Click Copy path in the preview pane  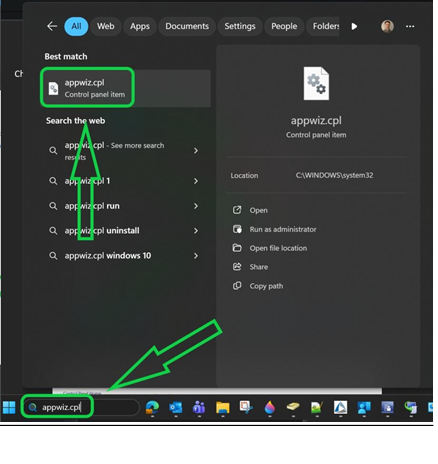click(266, 286)
